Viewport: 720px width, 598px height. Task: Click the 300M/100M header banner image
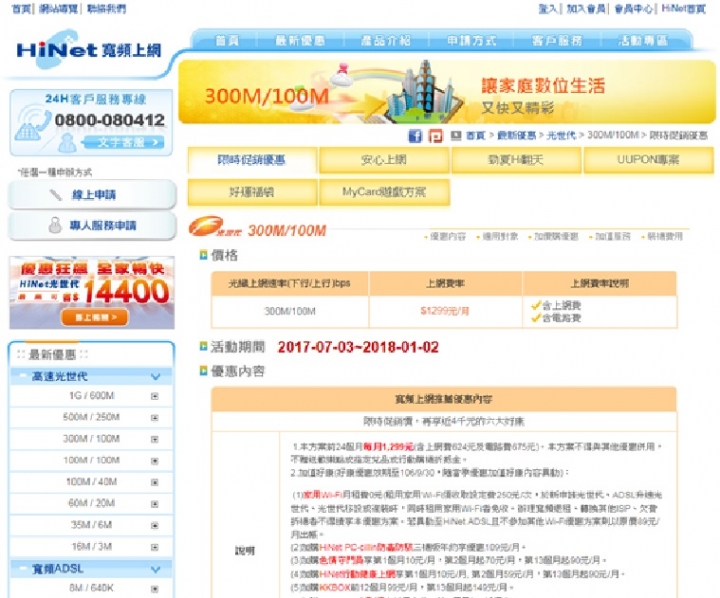447,92
